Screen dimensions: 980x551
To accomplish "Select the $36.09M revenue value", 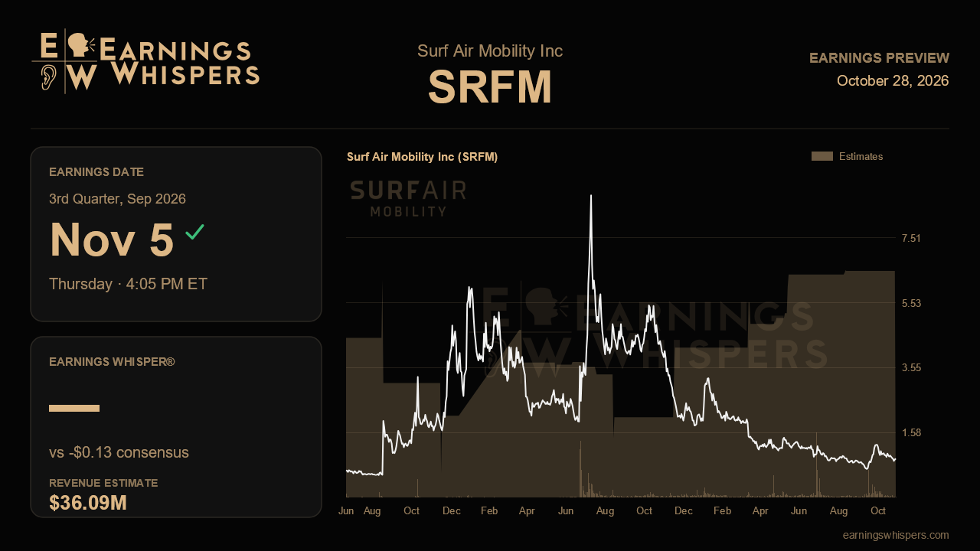I will [x=88, y=503].
